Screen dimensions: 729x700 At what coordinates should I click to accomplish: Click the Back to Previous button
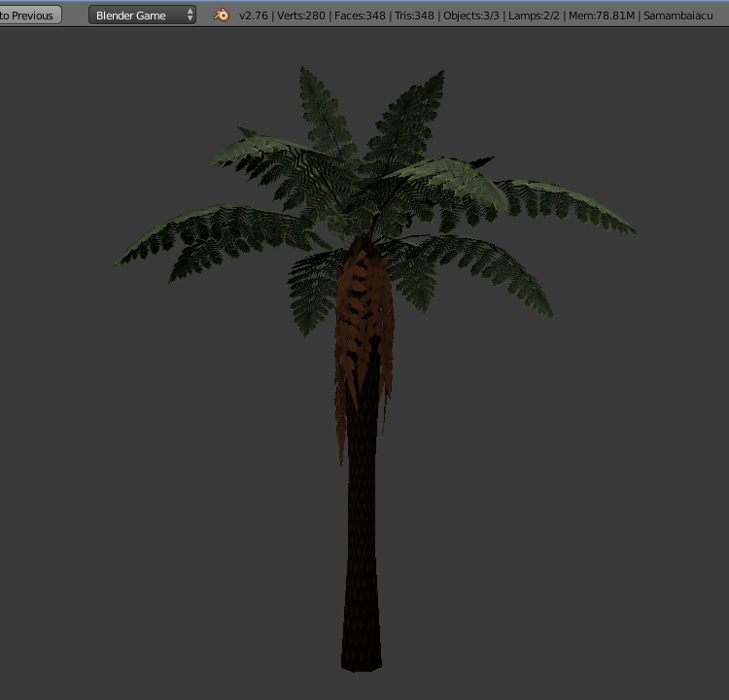29,16
